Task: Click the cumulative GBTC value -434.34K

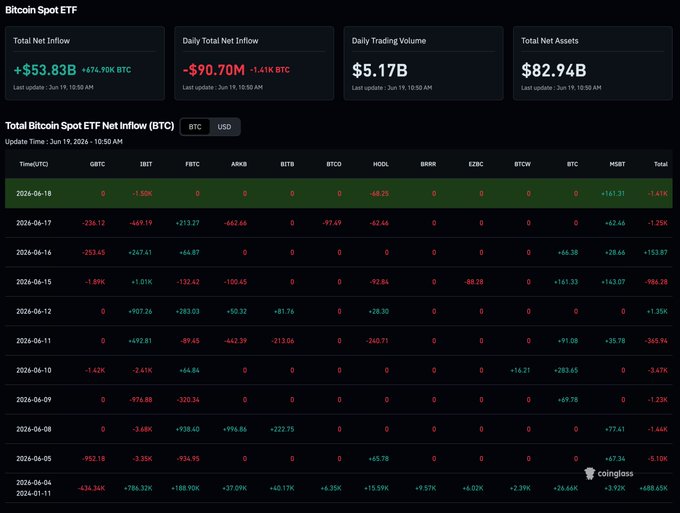Action: 91,488
